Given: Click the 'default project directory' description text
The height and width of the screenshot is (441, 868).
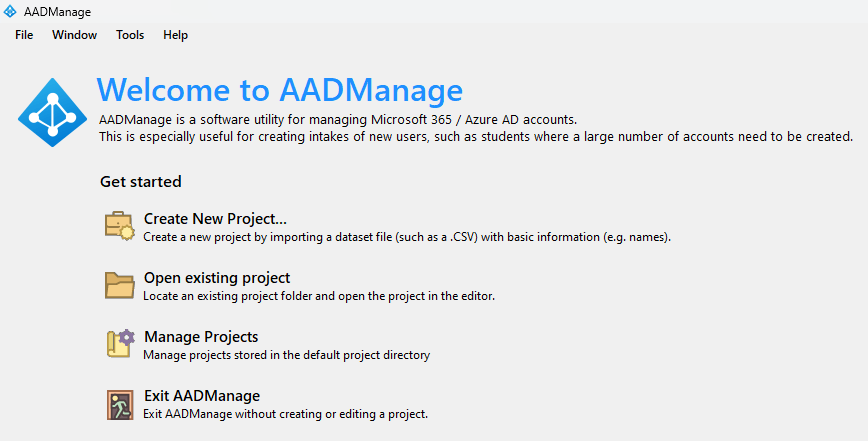Looking at the screenshot, I should point(287,355).
